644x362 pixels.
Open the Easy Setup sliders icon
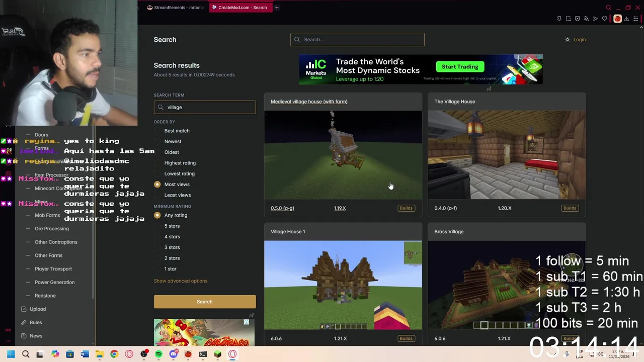click(x=635, y=19)
